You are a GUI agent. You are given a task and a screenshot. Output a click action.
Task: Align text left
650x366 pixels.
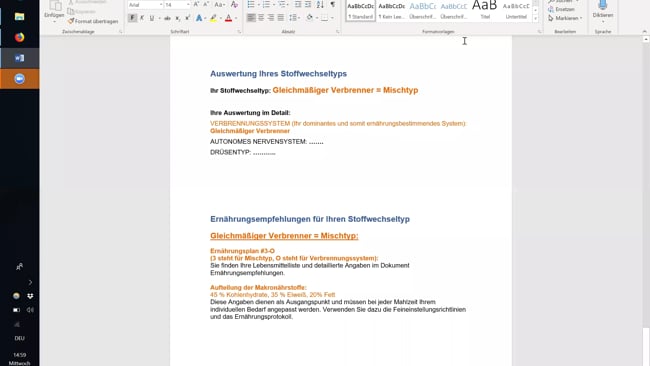251,18
